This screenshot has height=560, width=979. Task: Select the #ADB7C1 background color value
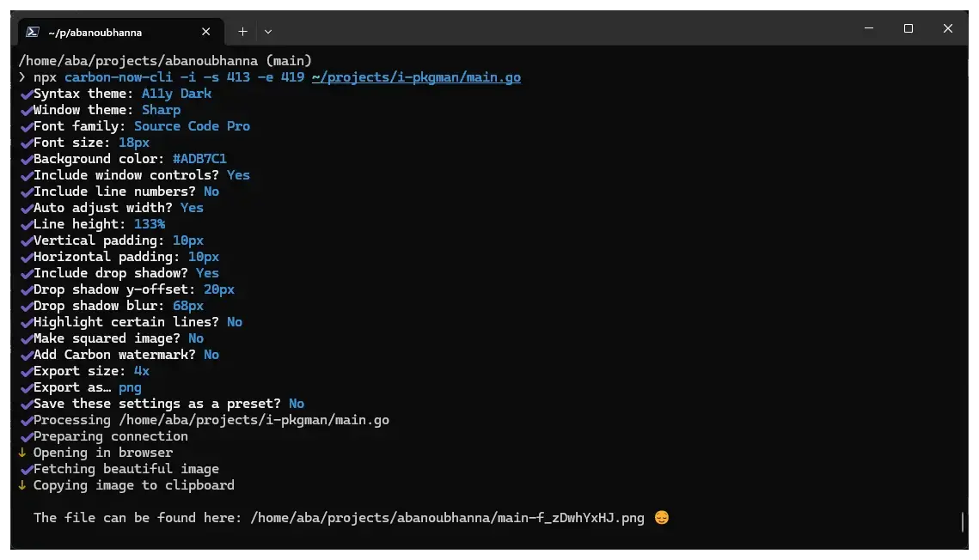[199, 159]
